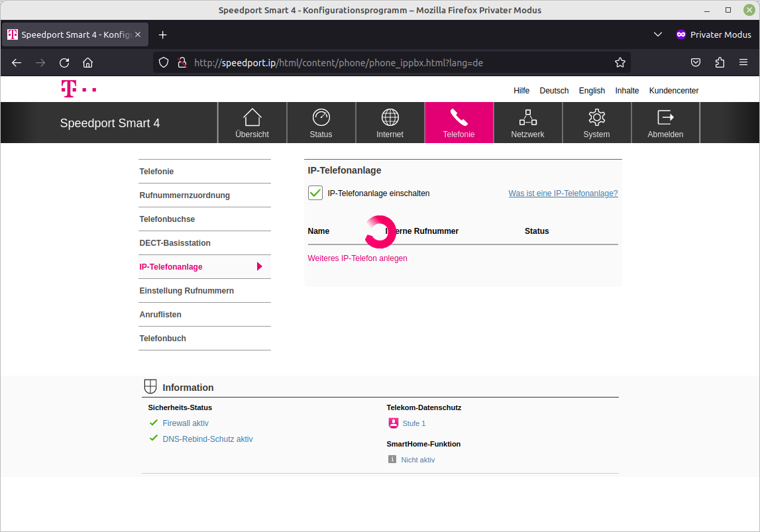This screenshot has width=760, height=532.
Task: Expand the list all tabs dropdown arrow
Action: (658, 34)
